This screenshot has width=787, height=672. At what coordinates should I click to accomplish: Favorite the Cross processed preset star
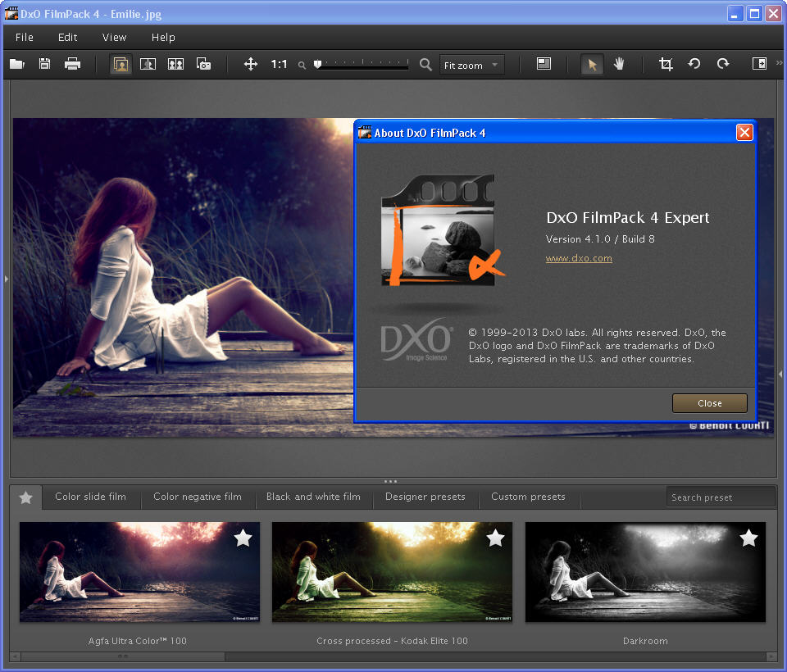(x=495, y=538)
